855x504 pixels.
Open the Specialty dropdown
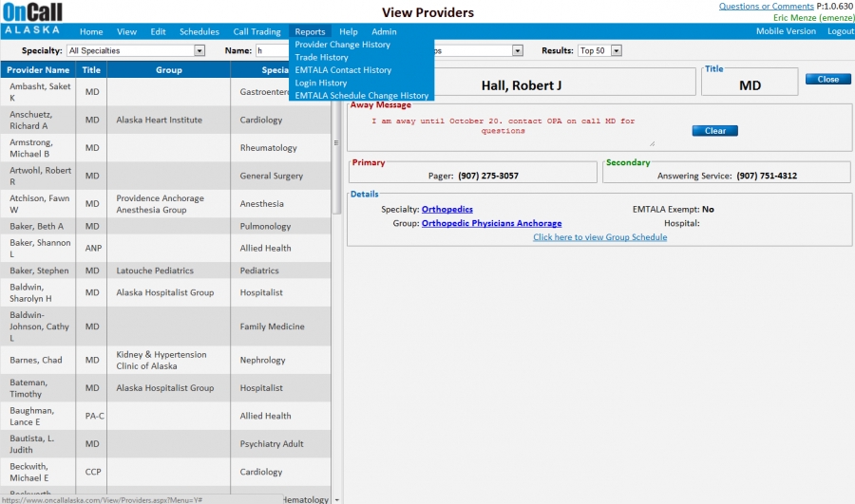199,50
